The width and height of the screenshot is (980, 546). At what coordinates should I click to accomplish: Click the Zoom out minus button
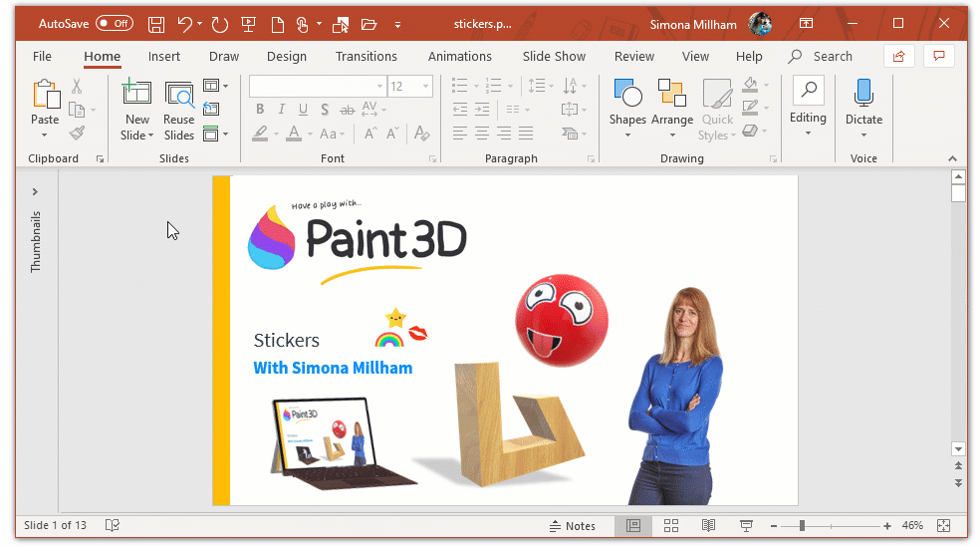[x=774, y=526]
